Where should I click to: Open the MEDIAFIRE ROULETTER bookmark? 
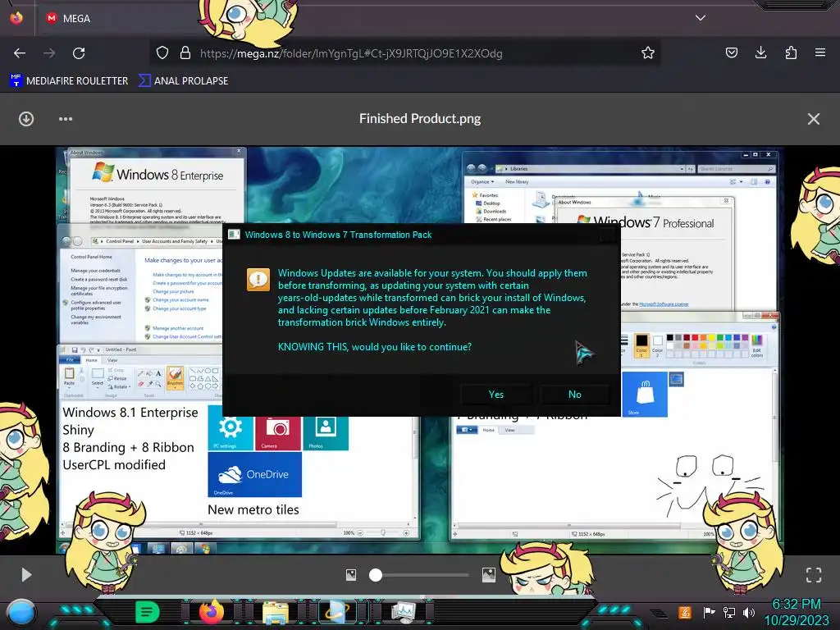pos(69,81)
